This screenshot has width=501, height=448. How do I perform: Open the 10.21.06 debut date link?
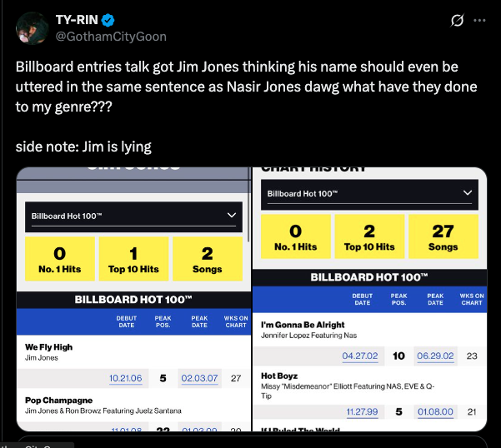pyautogui.click(x=126, y=378)
